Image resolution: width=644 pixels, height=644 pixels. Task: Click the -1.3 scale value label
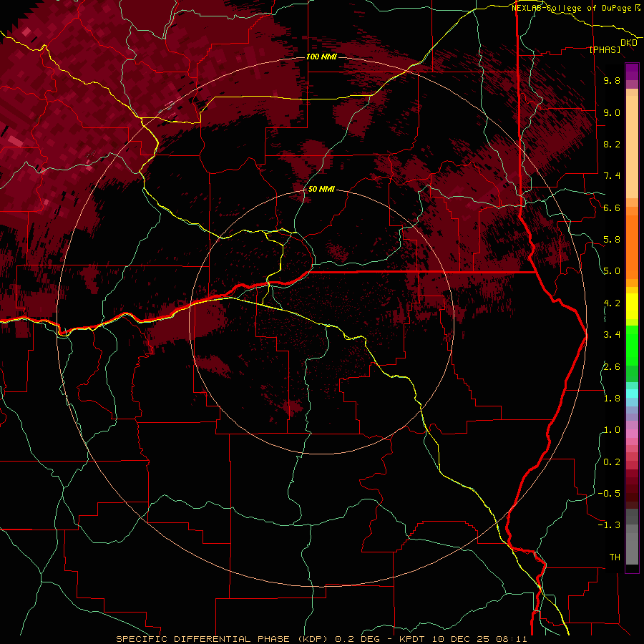point(609,525)
